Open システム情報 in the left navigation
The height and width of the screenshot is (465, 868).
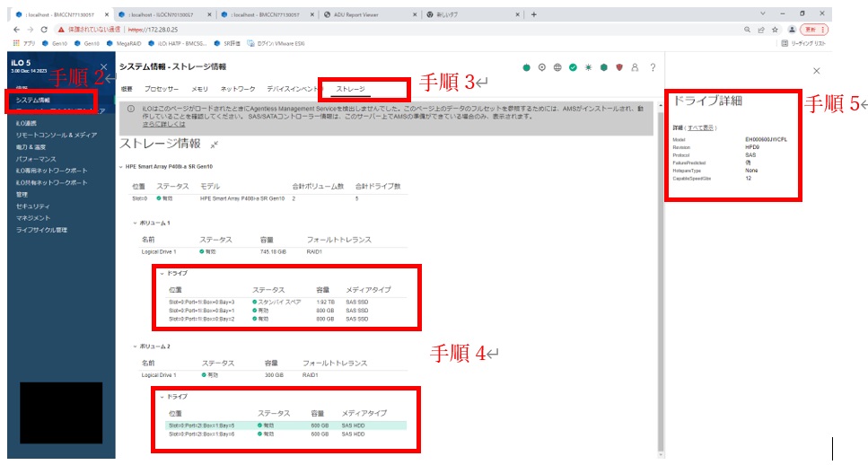click(33, 101)
